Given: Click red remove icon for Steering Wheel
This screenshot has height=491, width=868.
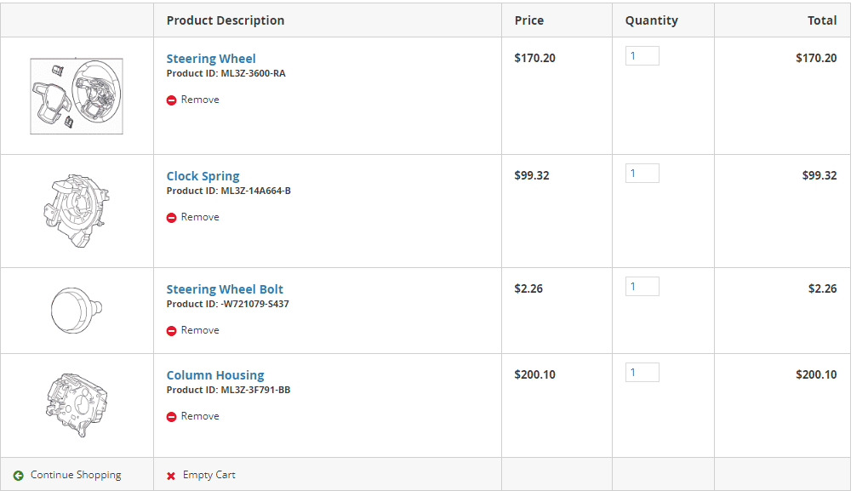Looking at the screenshot, I should (x=171, y=100).
